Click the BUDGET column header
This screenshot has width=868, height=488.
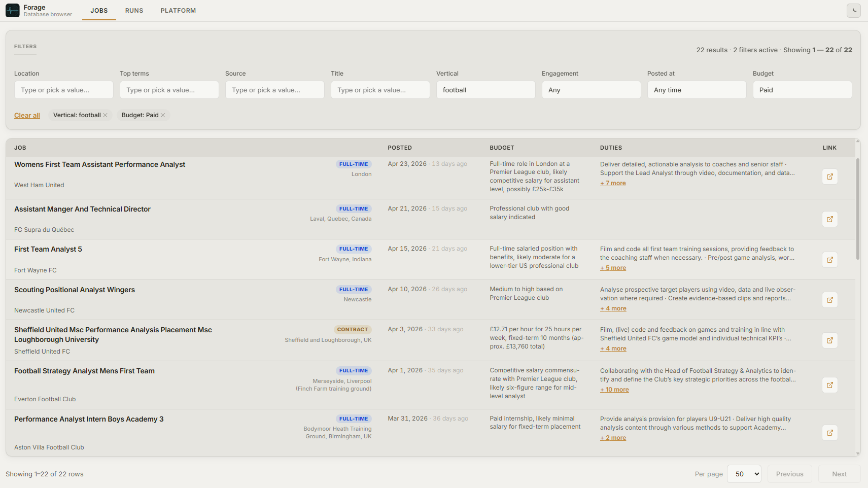tap(502, 148)
